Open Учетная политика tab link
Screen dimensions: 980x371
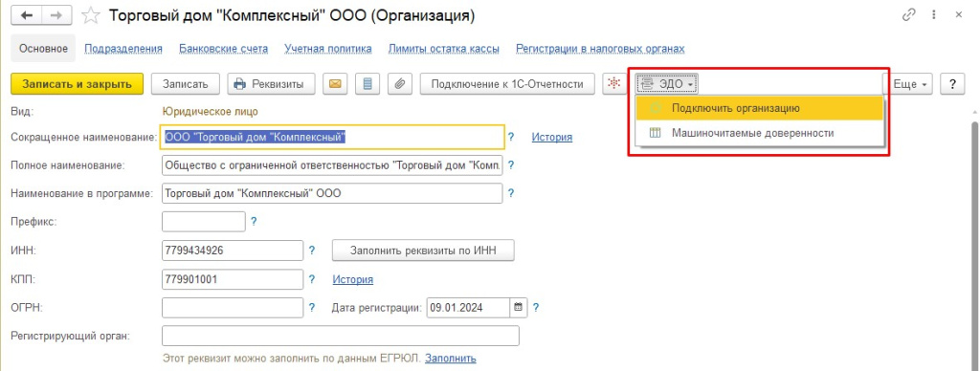328,49
